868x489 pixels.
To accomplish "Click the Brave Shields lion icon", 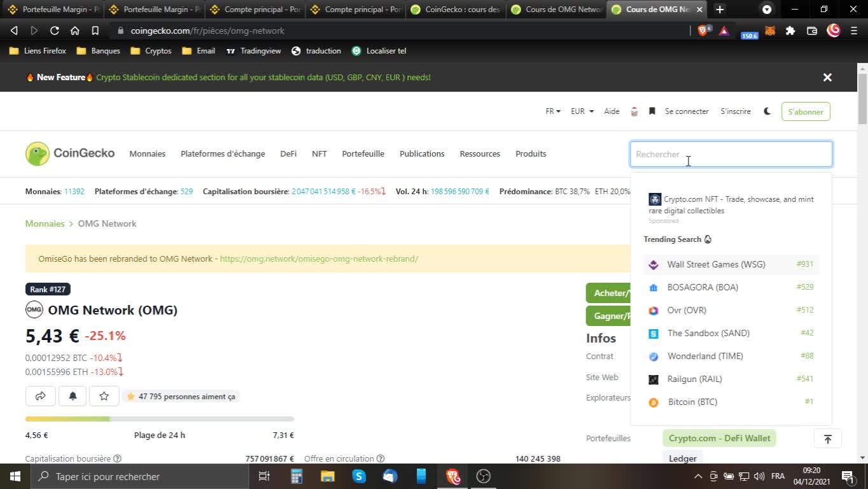I will click(x=703, y=31).
